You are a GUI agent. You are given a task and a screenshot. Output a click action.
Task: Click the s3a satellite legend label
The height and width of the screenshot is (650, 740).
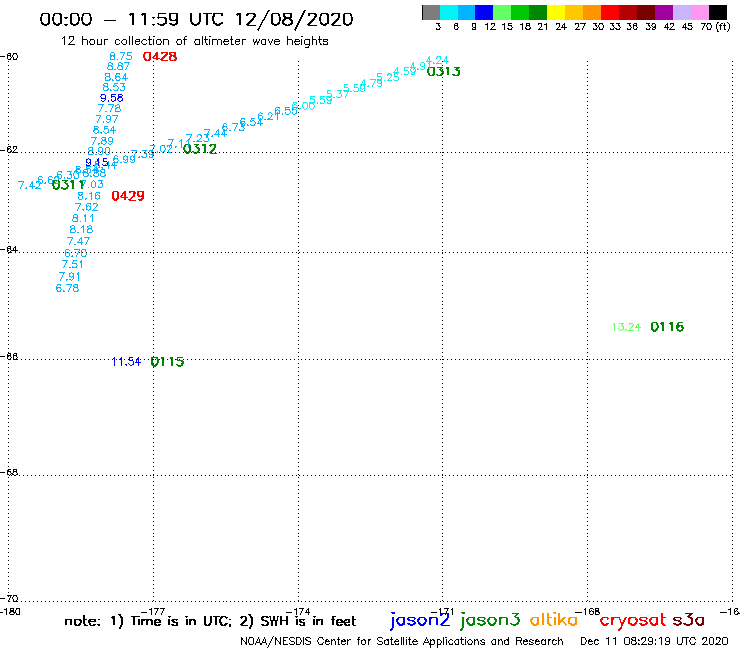point(689,620)
